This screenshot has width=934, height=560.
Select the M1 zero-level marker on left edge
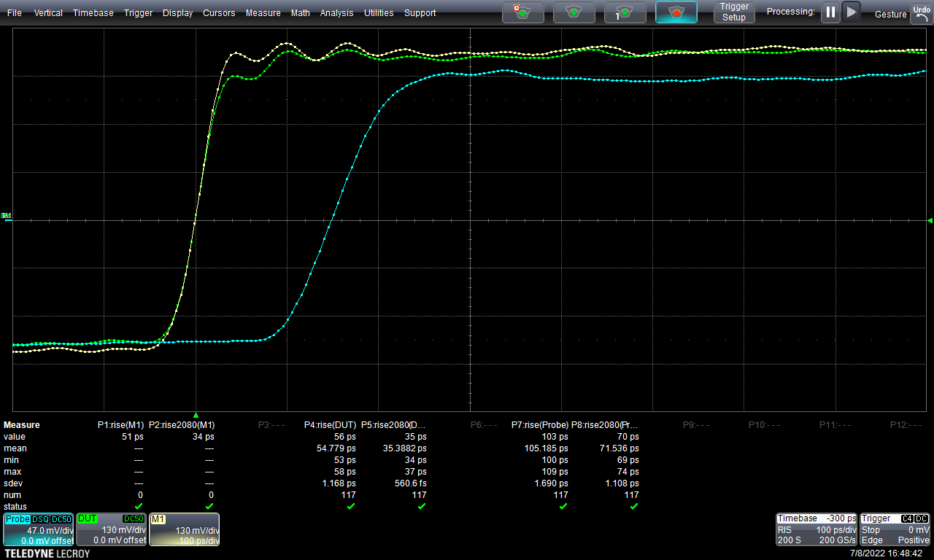(x=7, y=216)
